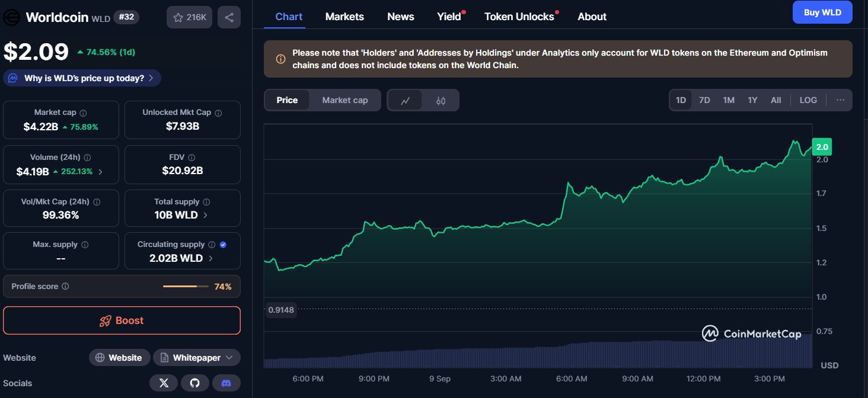The height and width of the screenshot is (398, 868).
Task: Click the 99.36% Vol/Mkt Cap value
Action: 61,215
